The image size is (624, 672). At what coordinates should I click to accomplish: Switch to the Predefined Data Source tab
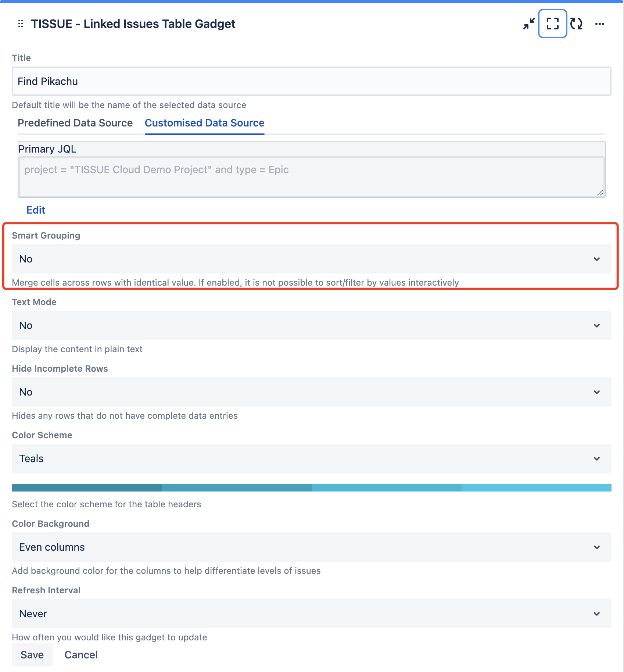coord(75,123)
